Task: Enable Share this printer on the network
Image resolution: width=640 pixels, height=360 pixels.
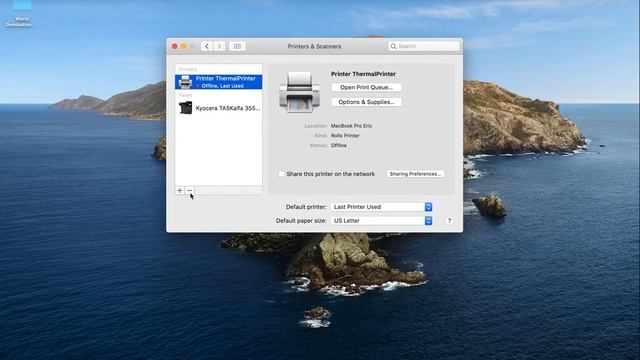Action: 282,174
